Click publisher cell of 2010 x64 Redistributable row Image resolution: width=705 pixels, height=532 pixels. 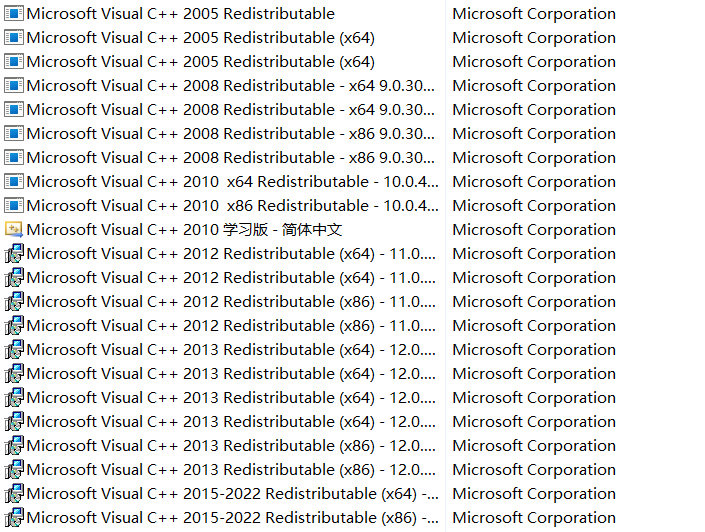coord(534,182)
